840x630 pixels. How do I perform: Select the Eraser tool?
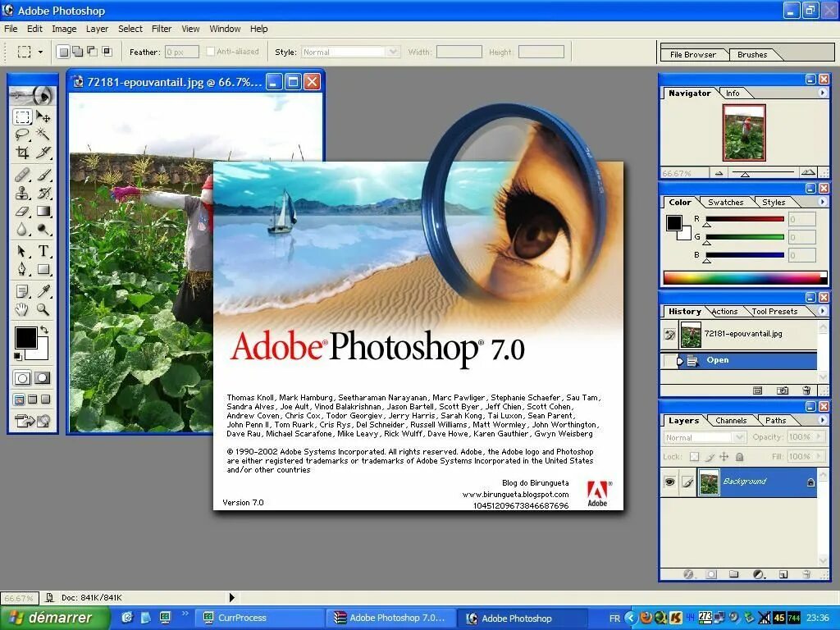[x=21, y=210]
